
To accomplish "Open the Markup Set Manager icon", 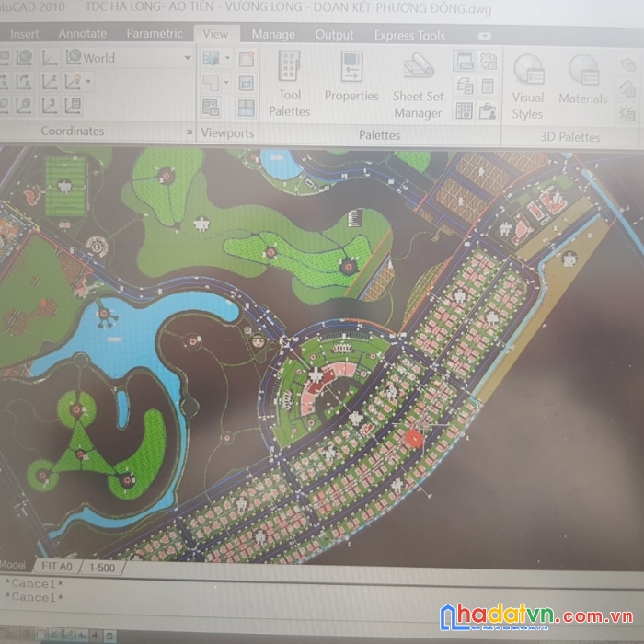I will point(489,62).
